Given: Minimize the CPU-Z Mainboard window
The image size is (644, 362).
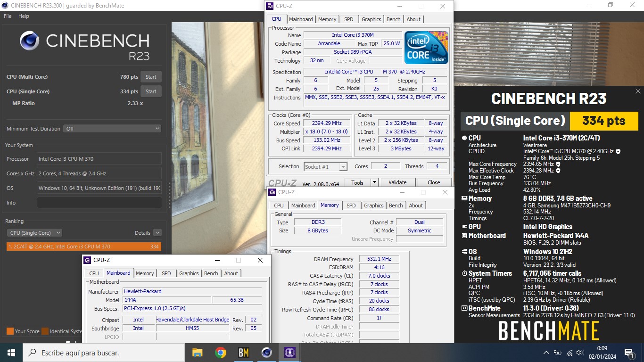Looking at the screenshot, I should [x=217, y=260].
